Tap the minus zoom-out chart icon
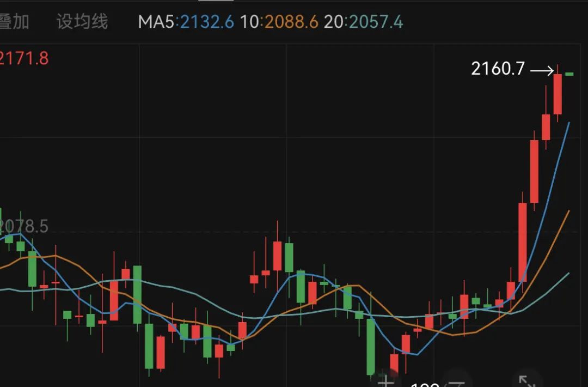The height and width of the screenshot is (387, 588). point(457,384)
